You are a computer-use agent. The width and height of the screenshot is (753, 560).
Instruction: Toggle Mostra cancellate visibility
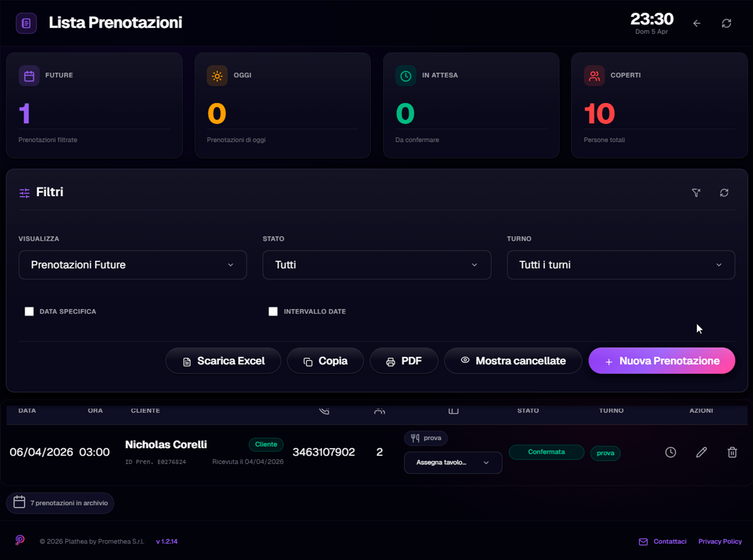click(x=513, y=361)
